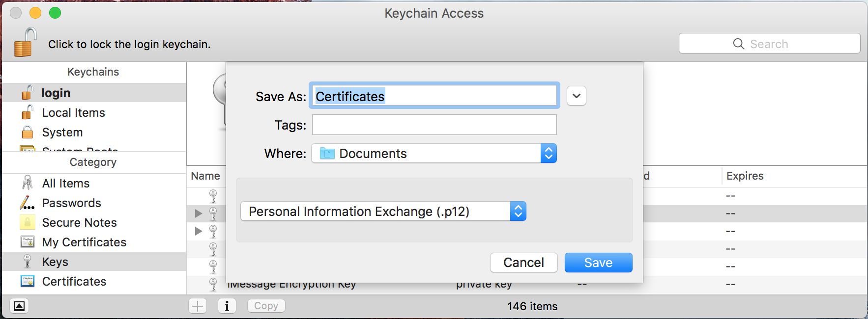Click the Save As filename field
This screenshot has height=319, width=868.
pos(434,96)
